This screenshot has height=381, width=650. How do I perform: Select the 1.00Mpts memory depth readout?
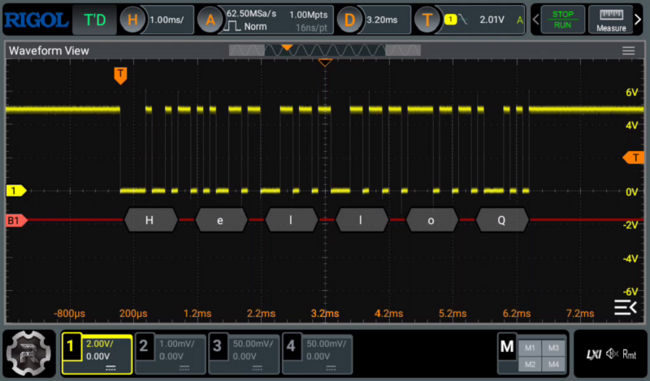tap(308, 15)
